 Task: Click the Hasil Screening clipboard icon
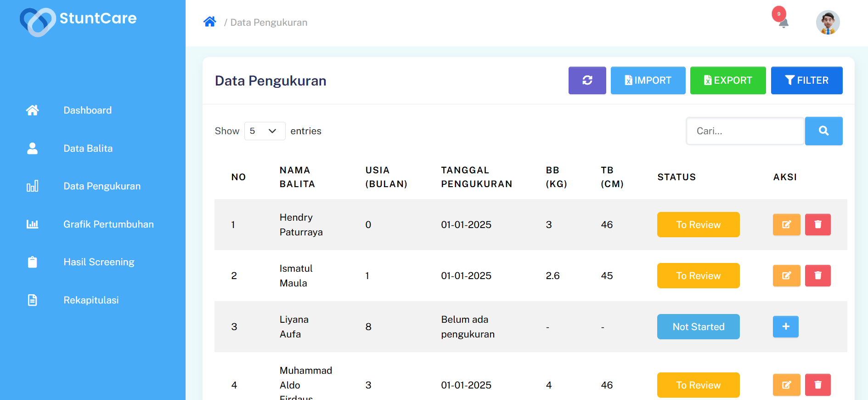coord(32,262)
